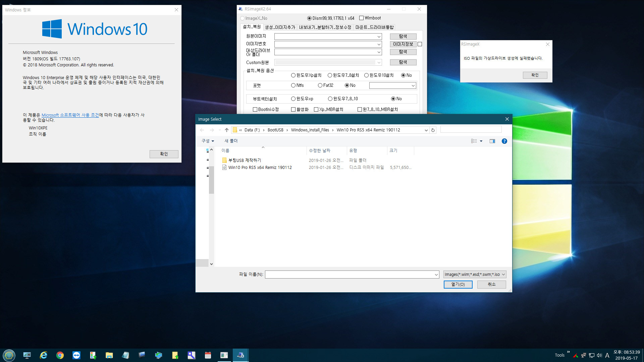Open Help in the Image Select dialog

tap(504, 141)
